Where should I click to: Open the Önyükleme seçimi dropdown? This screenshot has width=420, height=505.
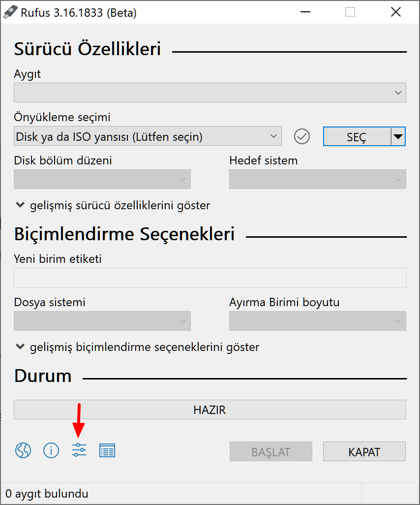(x=148, y=136)
